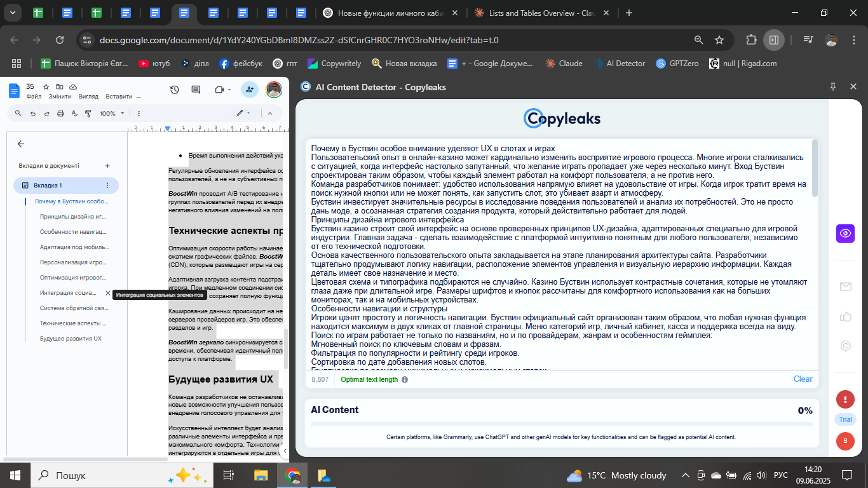This screenshot has width=868, height=488.
Task: Jump to heading Оптимизация игровог...
Action: pyautogui.click(x=74, y=278)
